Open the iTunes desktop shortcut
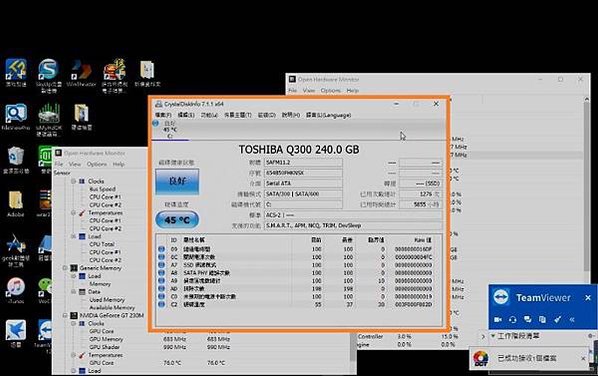The width and height of the screenshot is (598, 376). (16, 291)
